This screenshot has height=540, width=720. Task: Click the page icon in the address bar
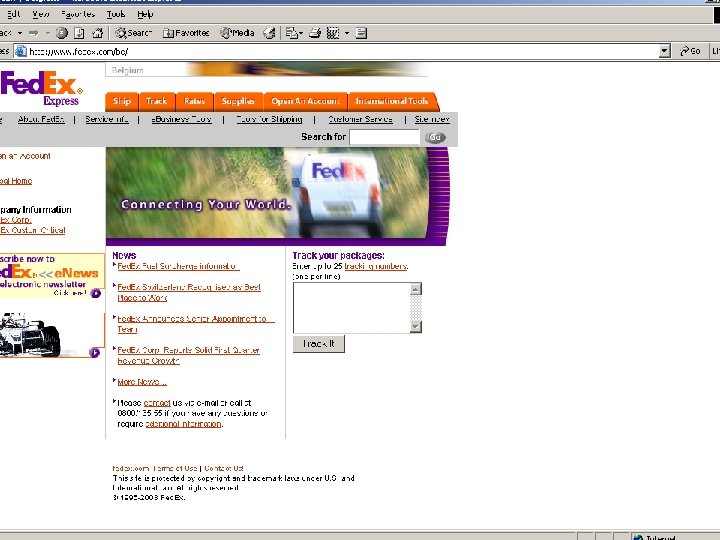[21, 51]
